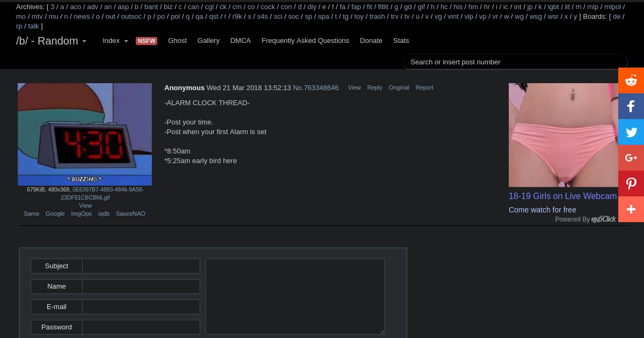Image resolution: width=644 pixels, height=338 pixels.
Task: Open the /news/ archive link
Action: pyautogui.click(x=82, y=17)
